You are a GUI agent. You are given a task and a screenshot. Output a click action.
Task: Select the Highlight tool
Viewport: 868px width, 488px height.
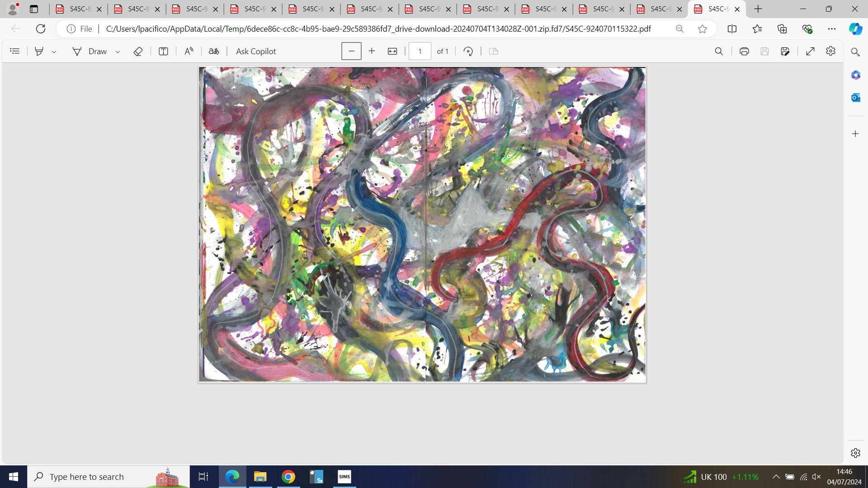39,52
